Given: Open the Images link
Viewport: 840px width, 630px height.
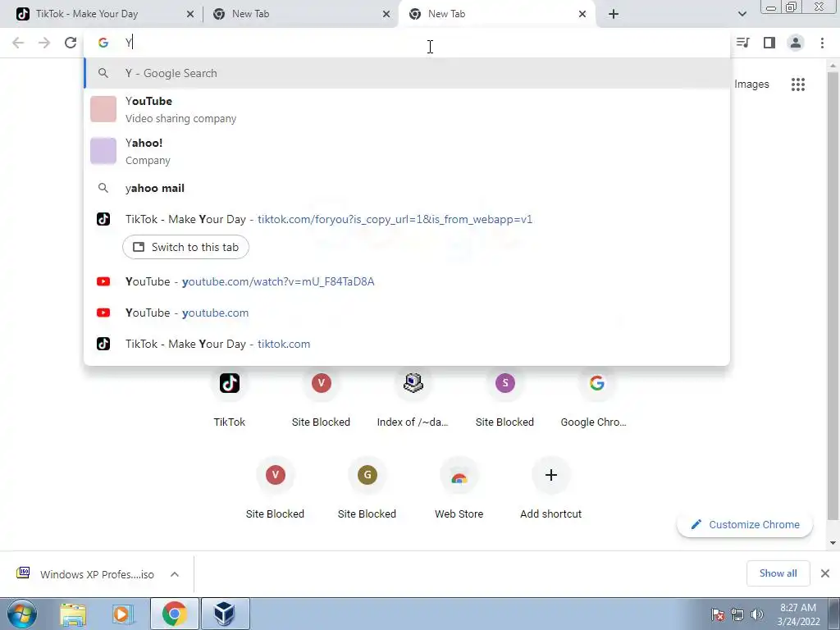Looking at the screenshot, I should click(x=751, y=84).
